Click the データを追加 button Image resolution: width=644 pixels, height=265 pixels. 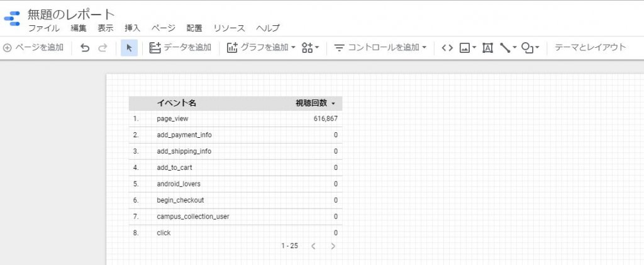(180, 48)
